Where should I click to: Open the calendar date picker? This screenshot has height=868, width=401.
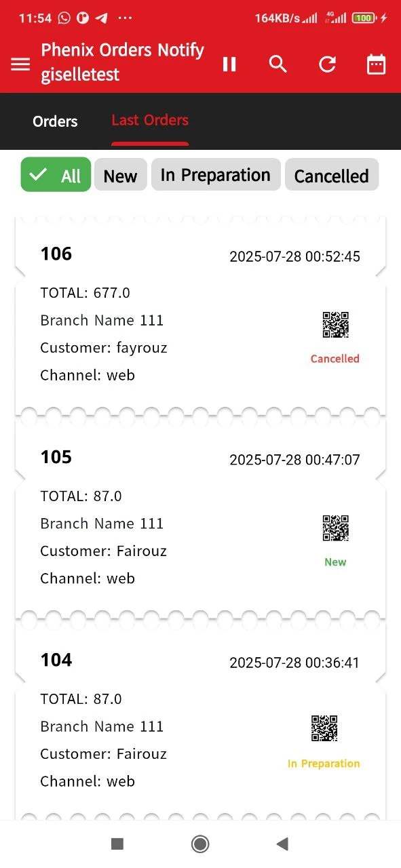tap(376, 64)
